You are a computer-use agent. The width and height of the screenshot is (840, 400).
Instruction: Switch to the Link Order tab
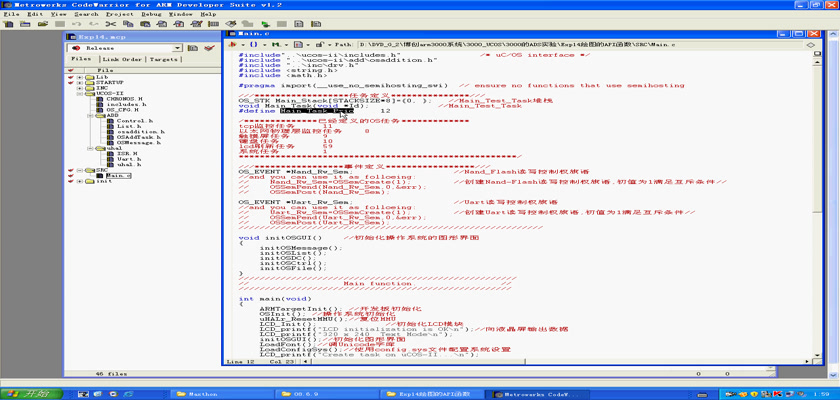(123, 59)
